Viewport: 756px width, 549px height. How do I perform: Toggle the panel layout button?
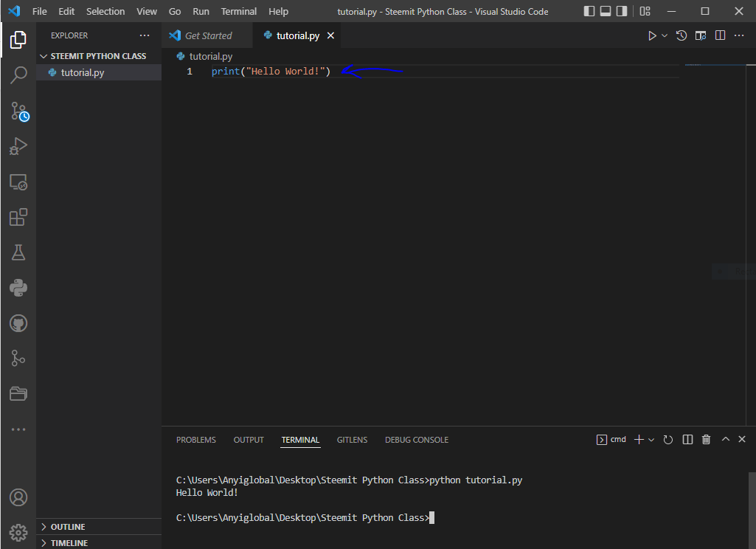pyautogui.click(x=606, y=11)
